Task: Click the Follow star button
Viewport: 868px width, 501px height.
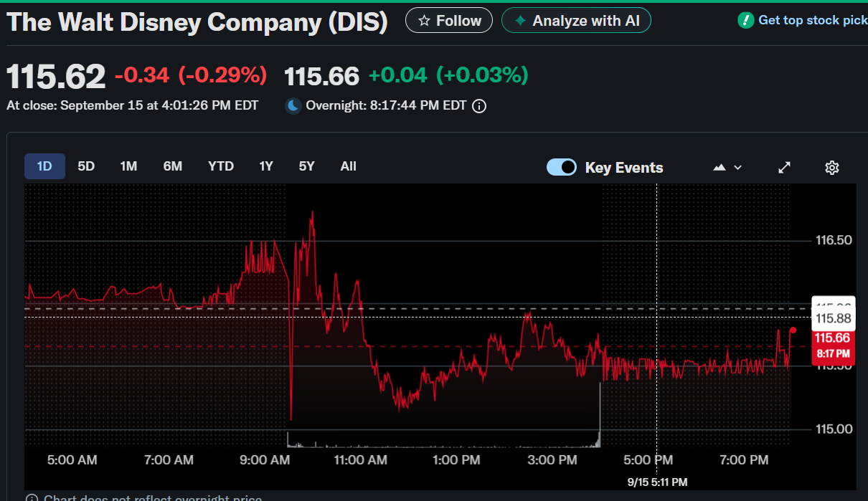Action: pos(449,21)
